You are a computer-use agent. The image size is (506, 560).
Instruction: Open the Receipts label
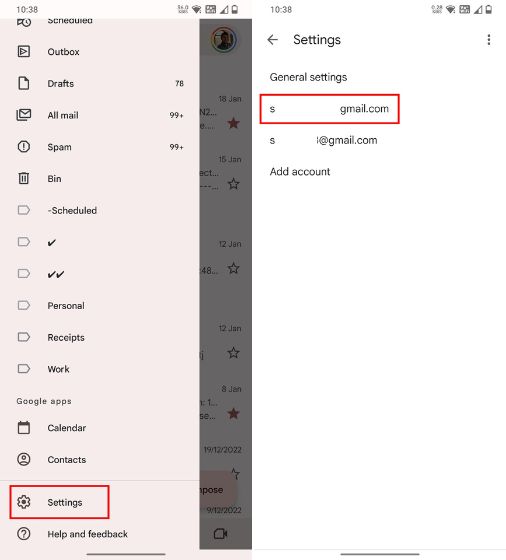(x=100, y=338)
